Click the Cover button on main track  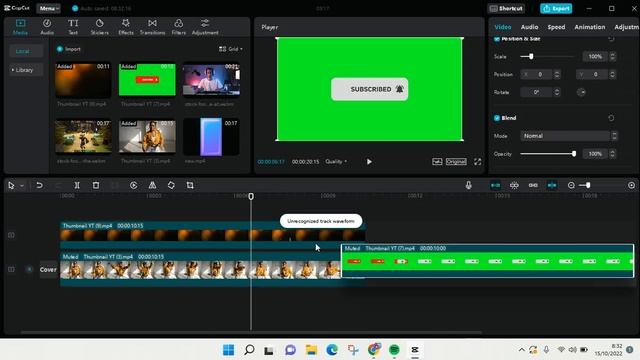click(x=48, y=269)
